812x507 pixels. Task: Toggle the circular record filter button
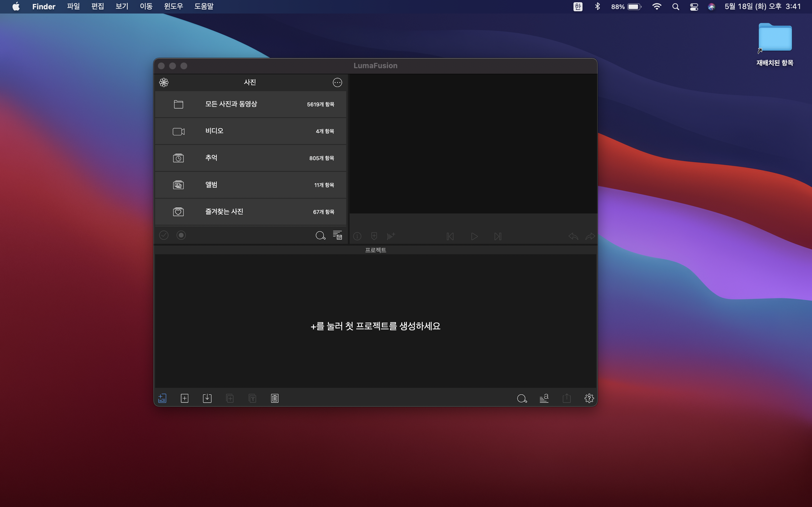pos(181,235)
